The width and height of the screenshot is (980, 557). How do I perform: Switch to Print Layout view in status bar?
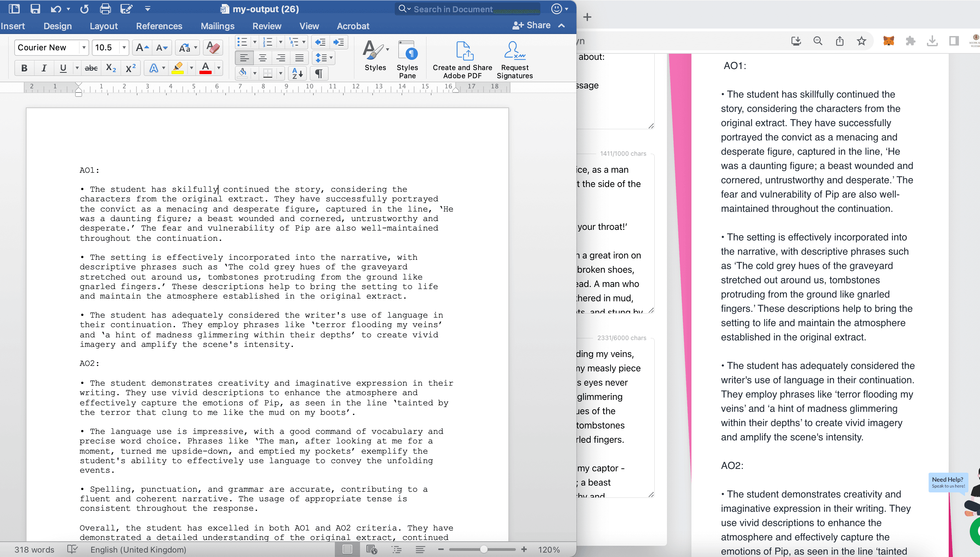click(347, 550)
